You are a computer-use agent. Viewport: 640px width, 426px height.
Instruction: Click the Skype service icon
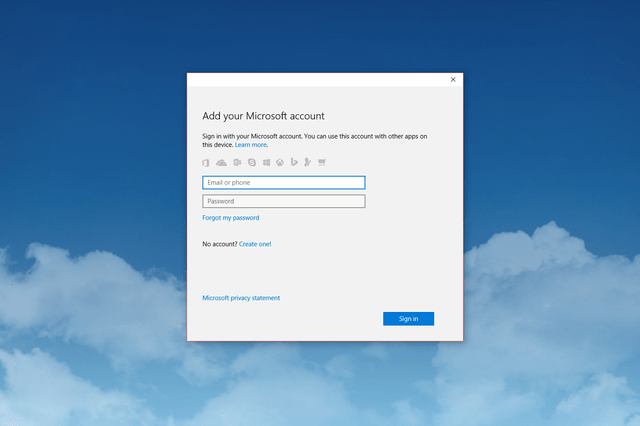point(252,162)
